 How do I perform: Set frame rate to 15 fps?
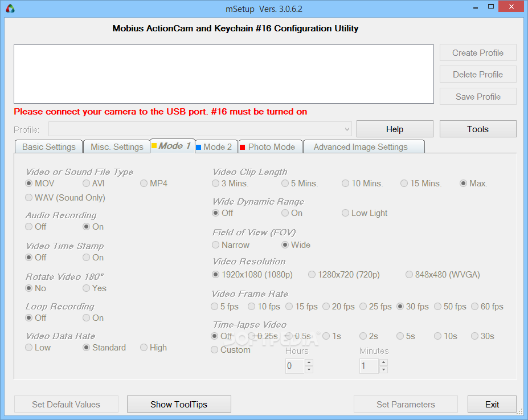302,307
